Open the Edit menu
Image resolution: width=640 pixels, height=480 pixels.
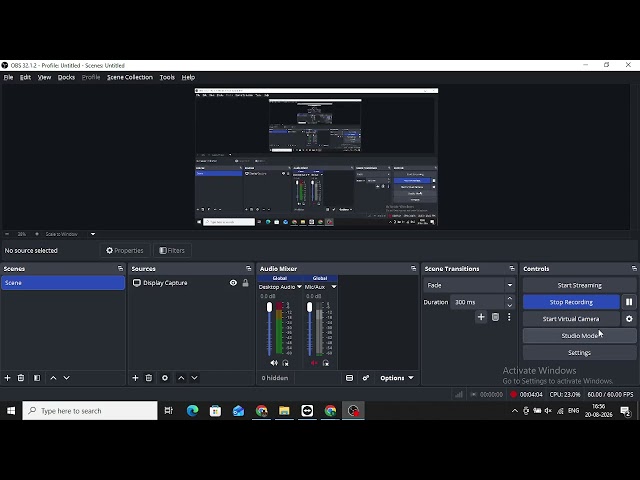[25, 77]
